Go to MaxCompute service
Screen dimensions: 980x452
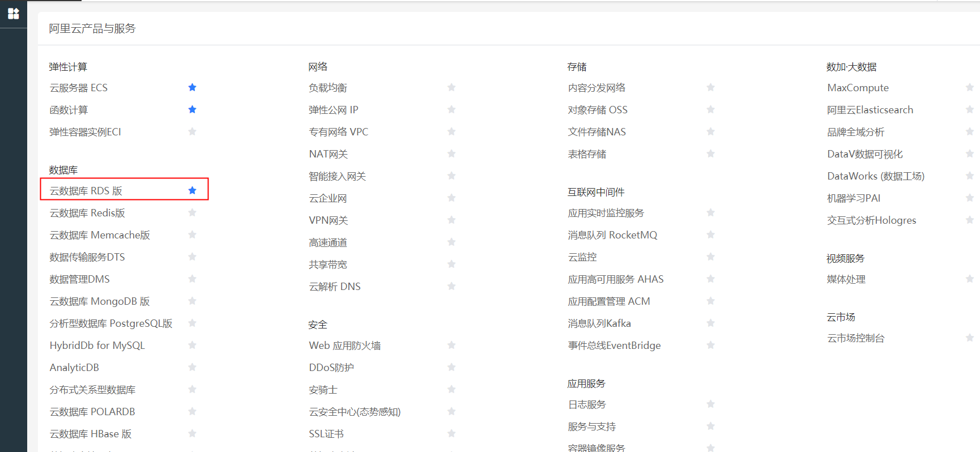pos(858,88)
